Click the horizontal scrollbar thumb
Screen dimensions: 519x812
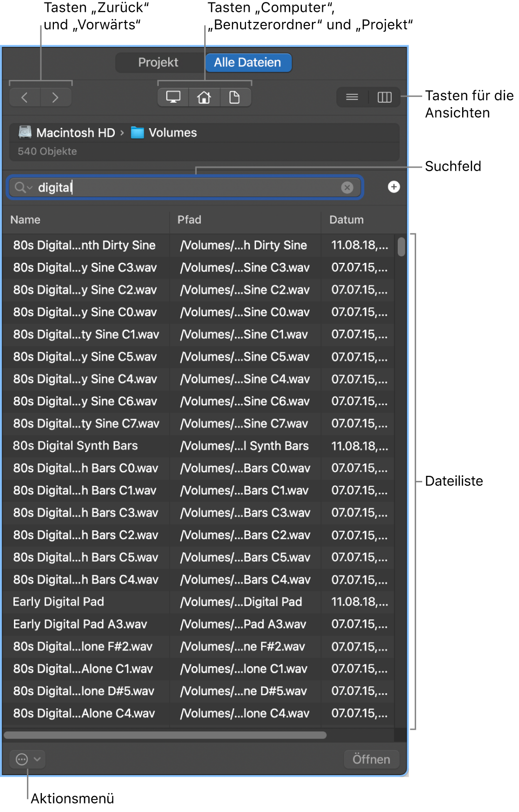pos(165,735)
